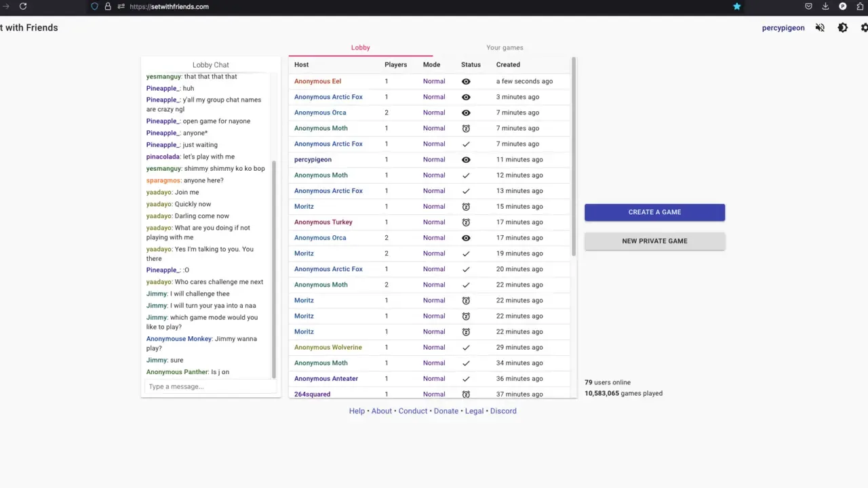Screen dimensions: 868x488
Task: Switch to the Your games tab
Action: click(x=505, y=47)
